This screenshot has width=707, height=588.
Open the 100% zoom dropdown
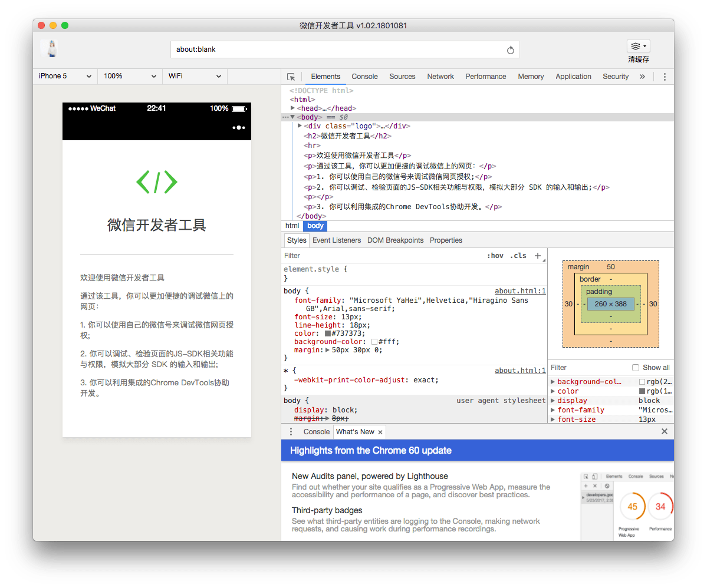coord(130,76)
